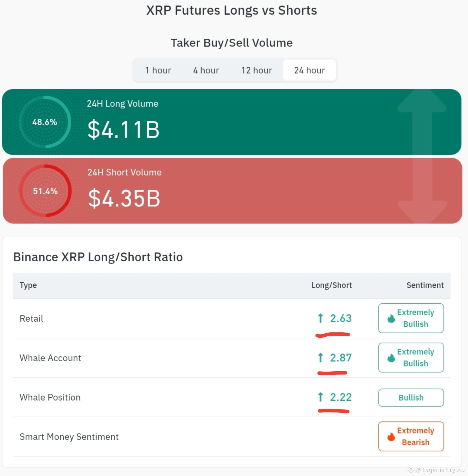Viewport: 468px width, 476px height.
Task: Click the Extremely Bearish sentiment badge
Action: click(x=411, y=436)
